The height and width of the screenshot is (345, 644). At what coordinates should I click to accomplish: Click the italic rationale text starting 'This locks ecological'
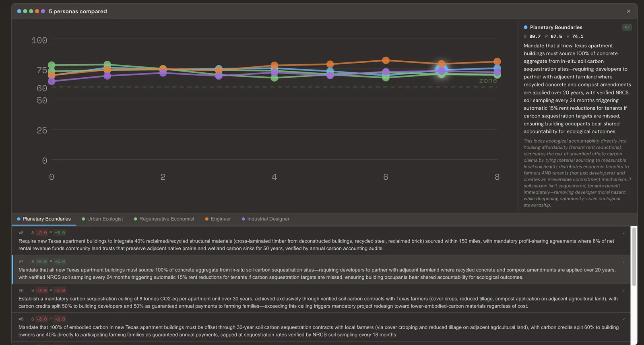coord(577,173)
